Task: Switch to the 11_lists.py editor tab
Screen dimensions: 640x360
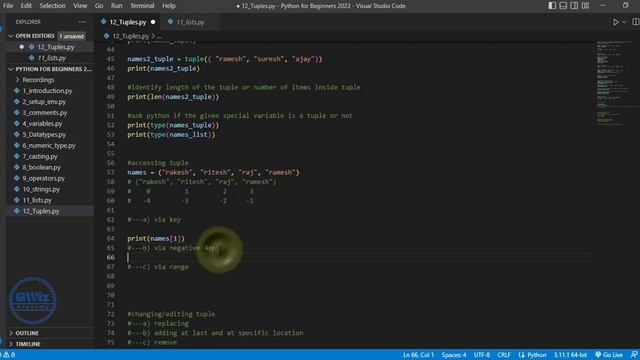Action: 191,22
